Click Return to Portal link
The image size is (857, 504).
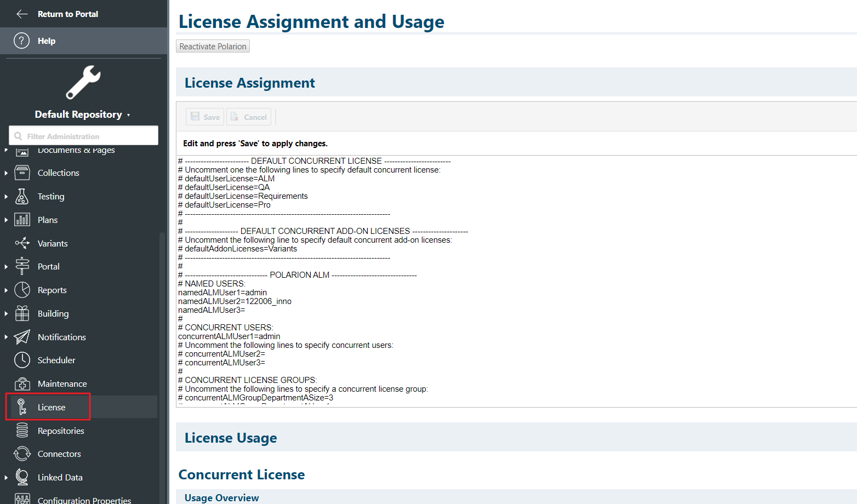[67, 14]
